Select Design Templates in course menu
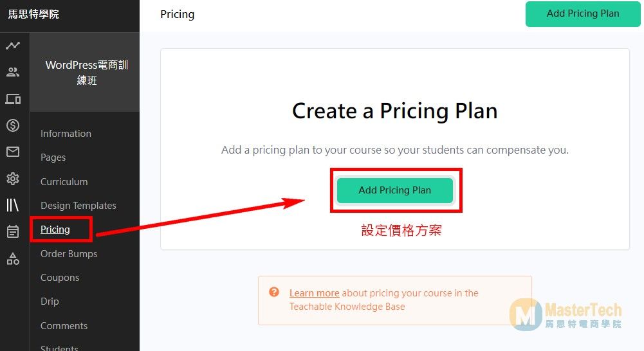 tap(78, 206)
